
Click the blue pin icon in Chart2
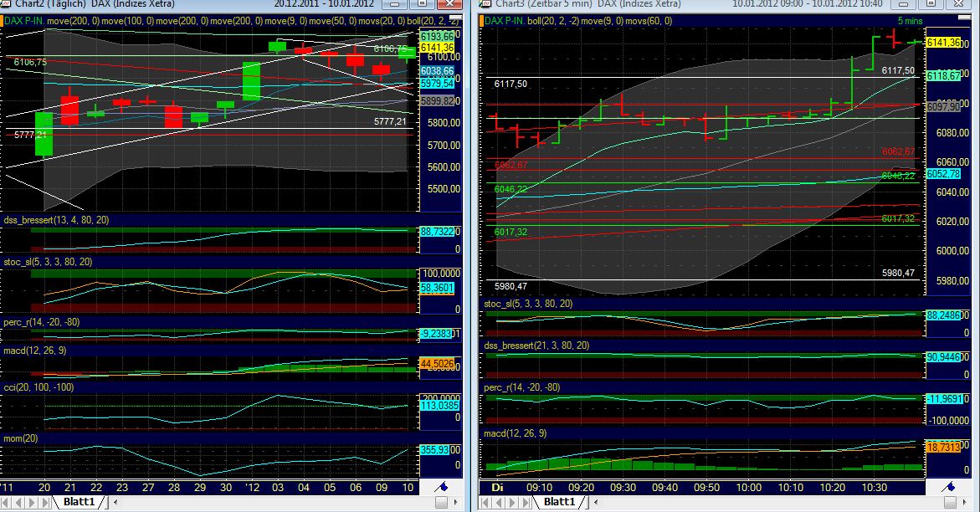coord(441,487)
